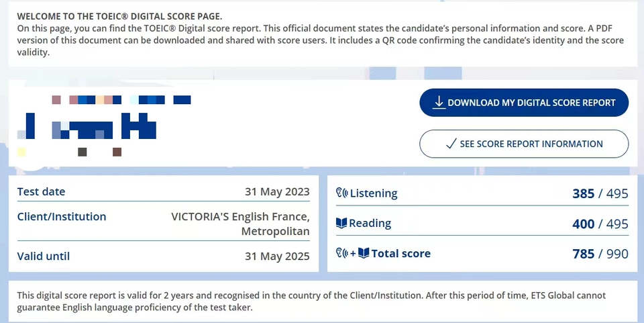Click the Reading score 400

tap(583, 224)
